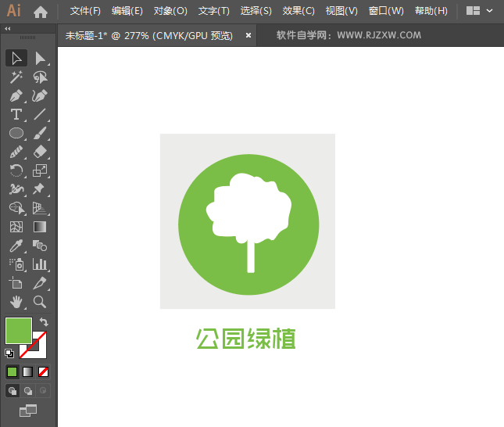The image size is (504, 427).
Task: Enable Draw Inside mode
Action: (x=43, y=391)
